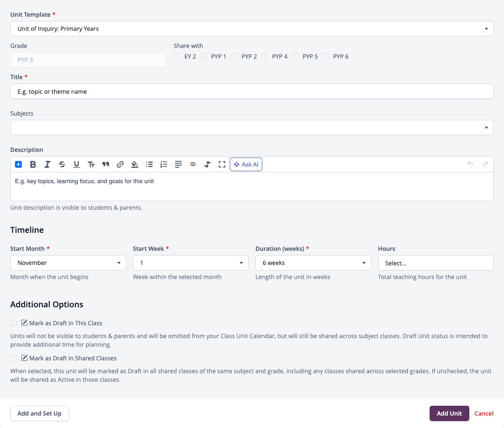Screen dimensions: 504x428
Task: Enable Mark as Draft in This Class
Action: 14,323
